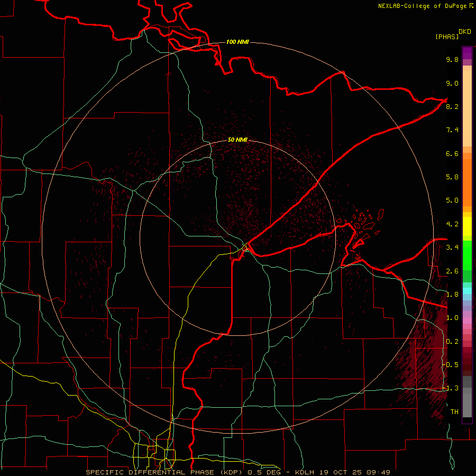This screenshot has width=476, height=476.
Task: Click the cyan segment of the color bar
Action: [x=467, y=291]
